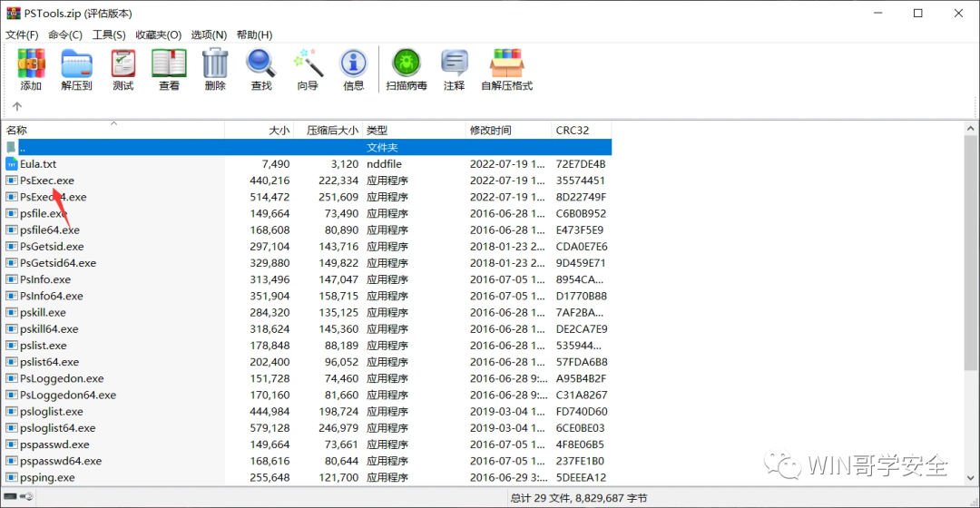The width and height of the screenshot is (980, 508).
Task: Open the Help (帮助) menu
Action: coord(254,35)
